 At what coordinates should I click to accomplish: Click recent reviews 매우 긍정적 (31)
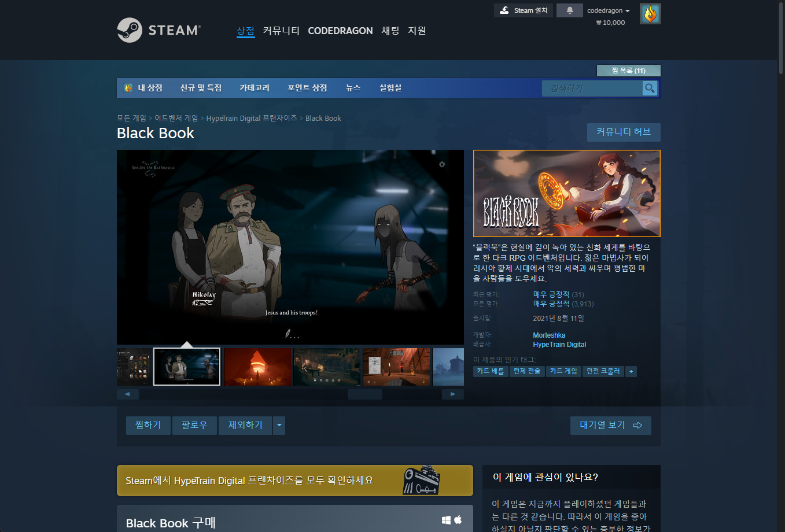[558, 294]
